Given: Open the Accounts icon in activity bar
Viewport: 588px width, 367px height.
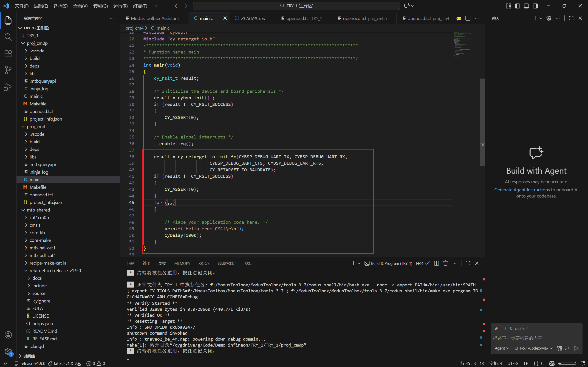Looking at the screenshot, I should (x=8, y=335).
